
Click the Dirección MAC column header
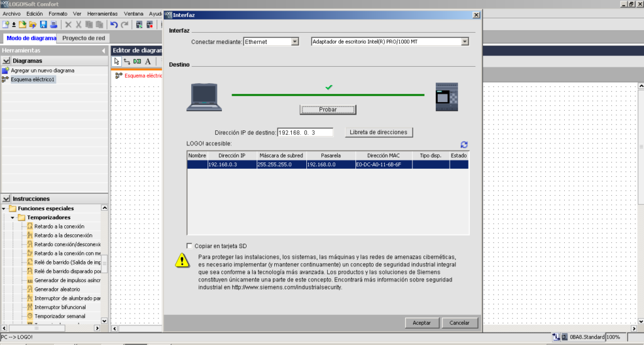pos(384,156)
